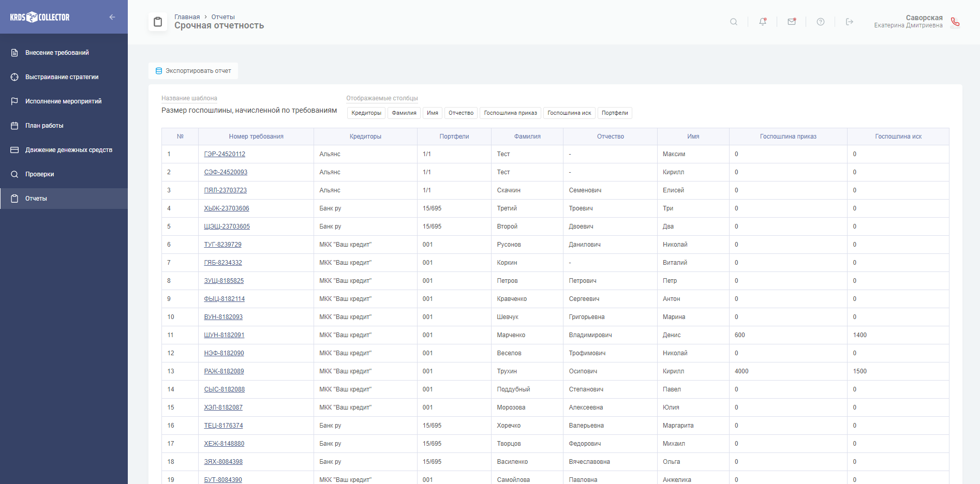Collapse the sidebar with the arrow icon
This screenshot has height=484, width=980.
tap(112, 17)
